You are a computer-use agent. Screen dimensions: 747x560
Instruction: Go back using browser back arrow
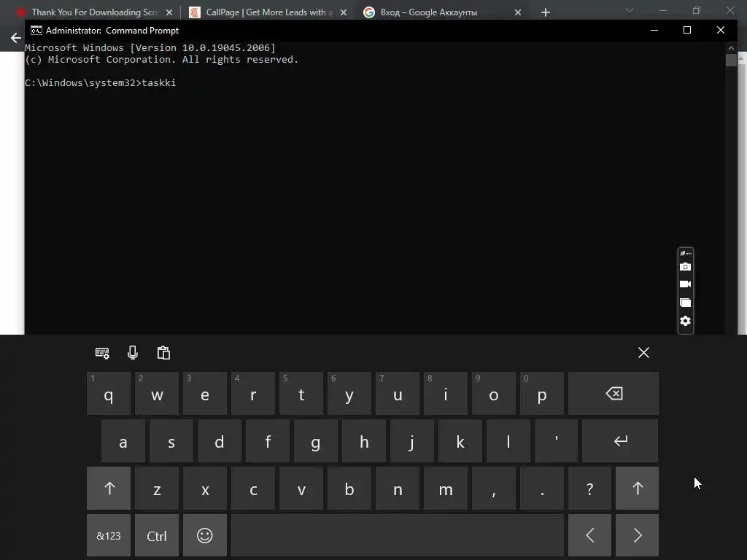[x=16, y=38]
